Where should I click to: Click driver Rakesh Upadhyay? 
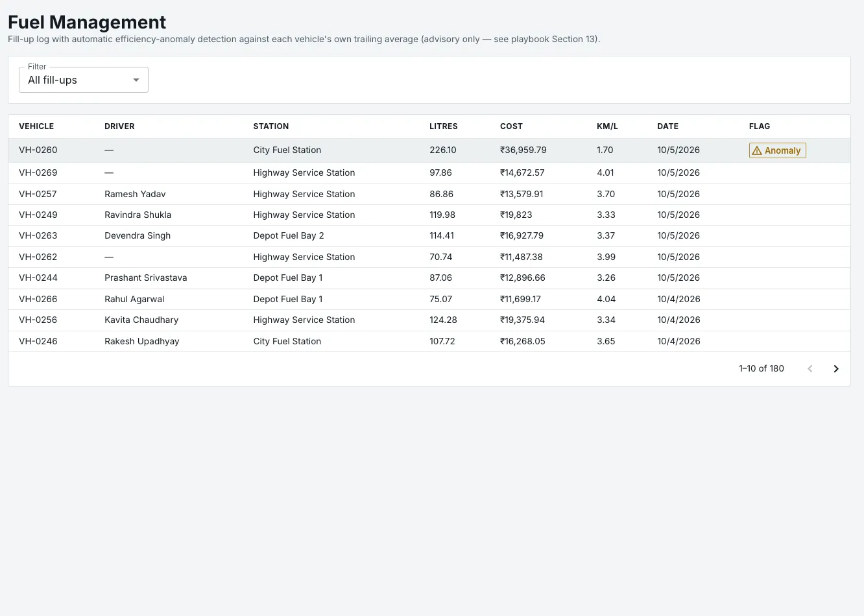pos(142,341)
